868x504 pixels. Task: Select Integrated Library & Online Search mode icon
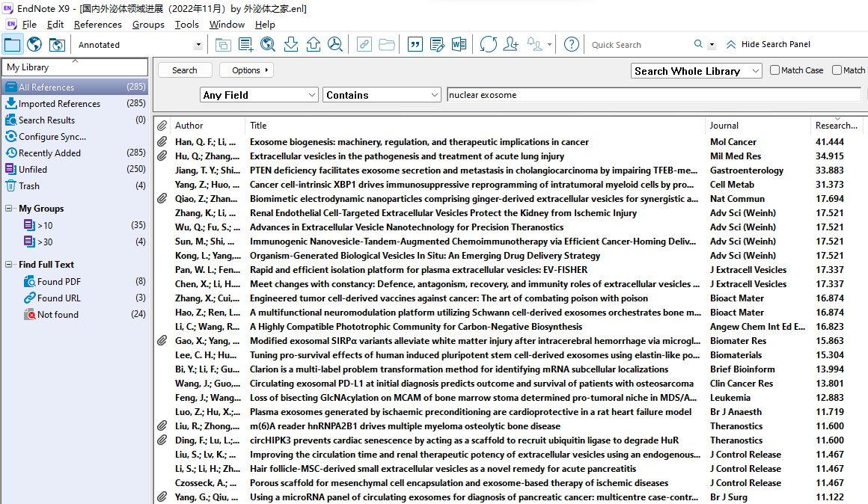click(57, 44)
